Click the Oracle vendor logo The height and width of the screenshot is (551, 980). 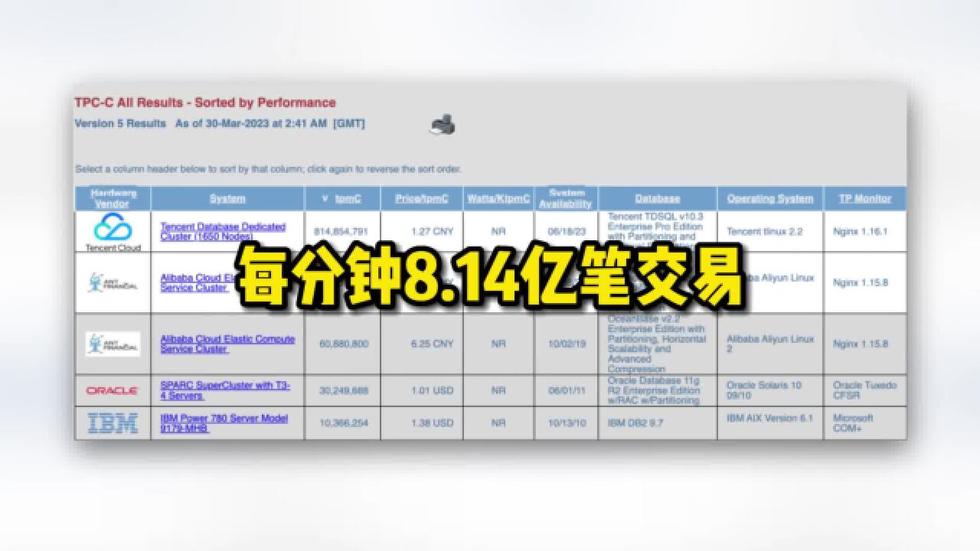[113, 390]
